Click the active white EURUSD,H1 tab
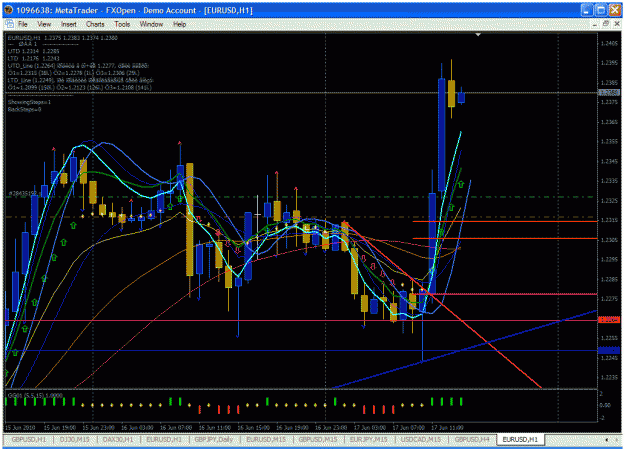Screen dimensions: 625x449 [520, 439]
